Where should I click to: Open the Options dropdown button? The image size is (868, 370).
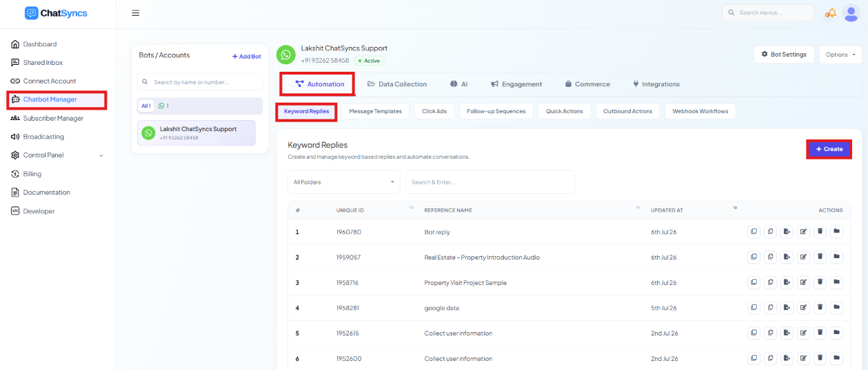point(840,55)
